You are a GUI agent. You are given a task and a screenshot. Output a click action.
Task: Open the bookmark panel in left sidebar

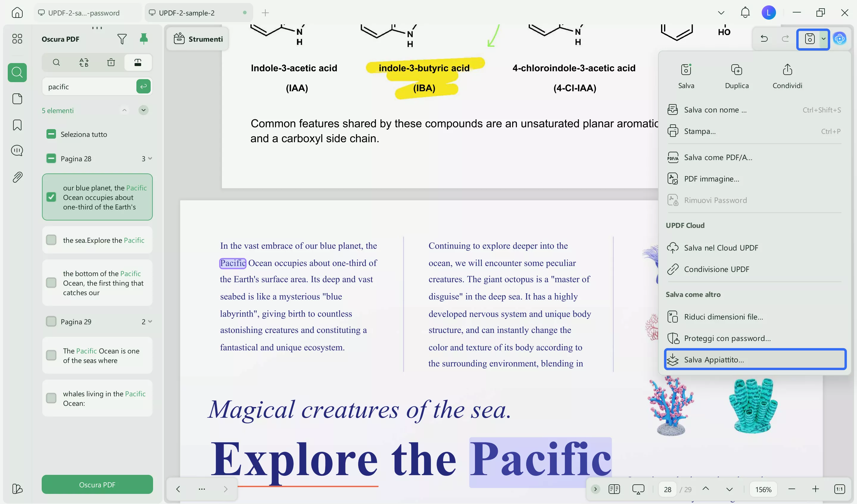(17, 125)
